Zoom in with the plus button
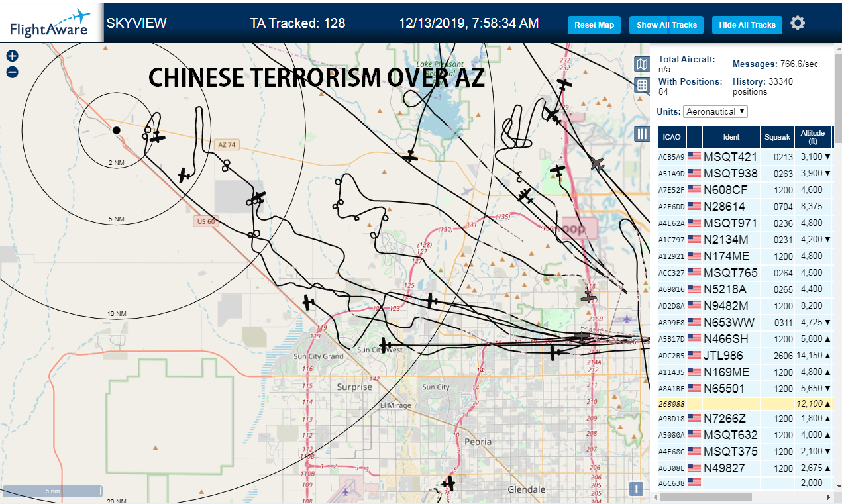Image resolution: width=842 pixels, height=504 pixels. pyautogui.click(x=12, y=56)
